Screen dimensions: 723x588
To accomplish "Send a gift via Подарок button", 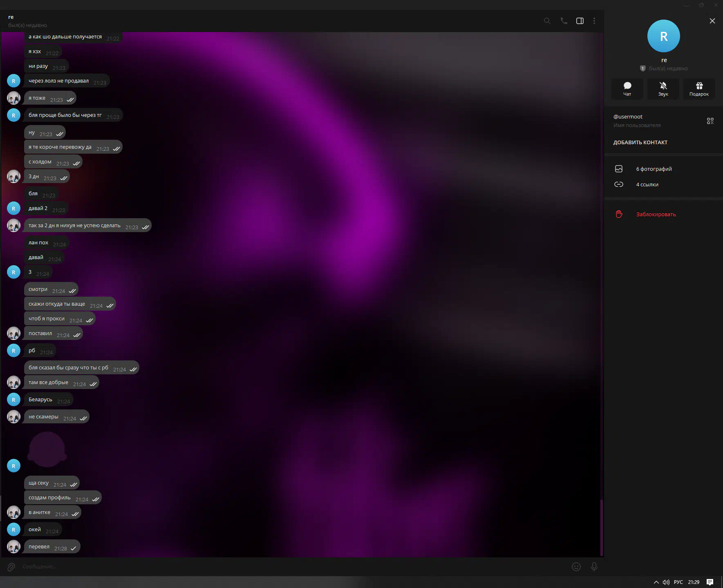I will [x=699, y=89].
